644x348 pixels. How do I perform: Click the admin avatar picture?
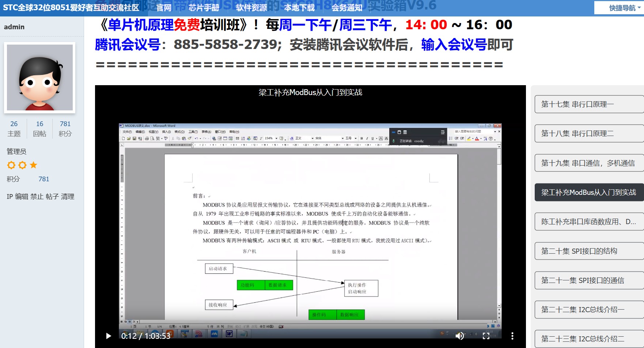coord(40,77)
